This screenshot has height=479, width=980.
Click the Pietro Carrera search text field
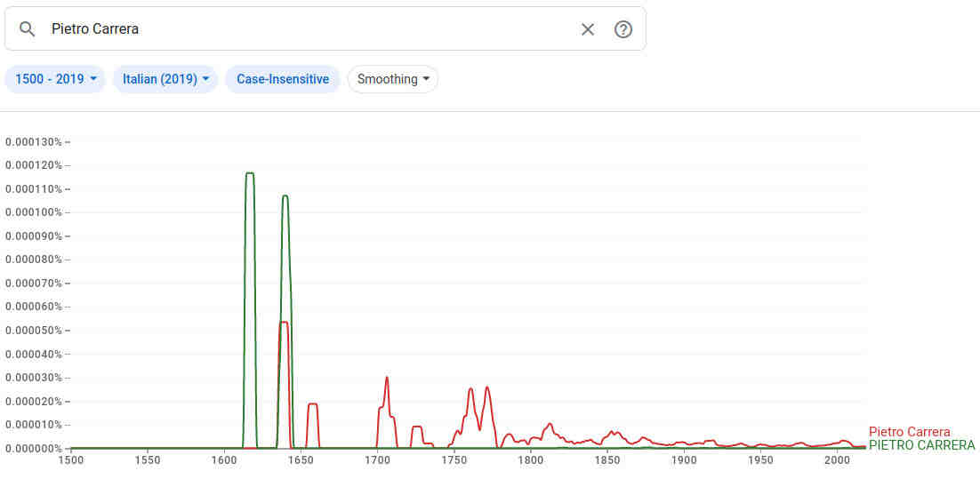[x=302, y=29]
